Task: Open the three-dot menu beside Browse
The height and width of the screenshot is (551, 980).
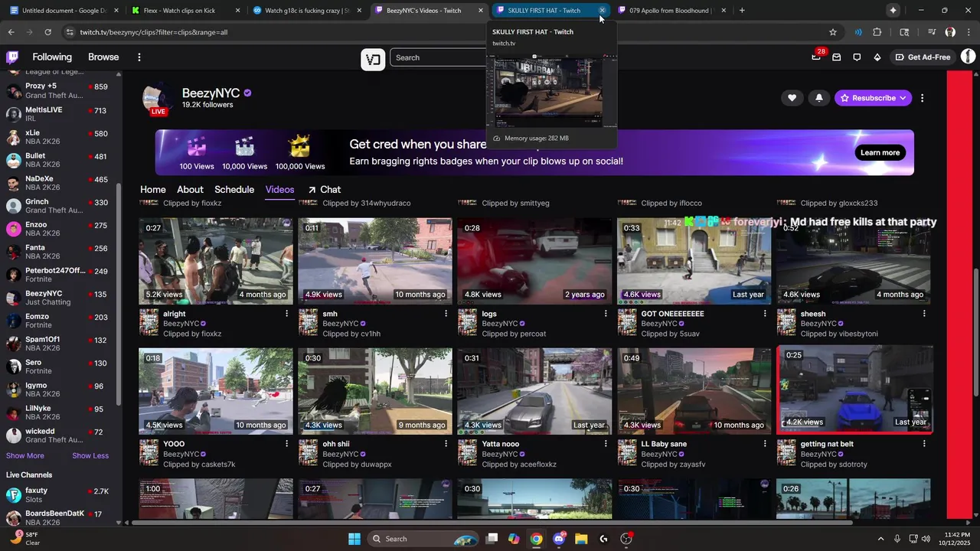Action: click(139, 57)
